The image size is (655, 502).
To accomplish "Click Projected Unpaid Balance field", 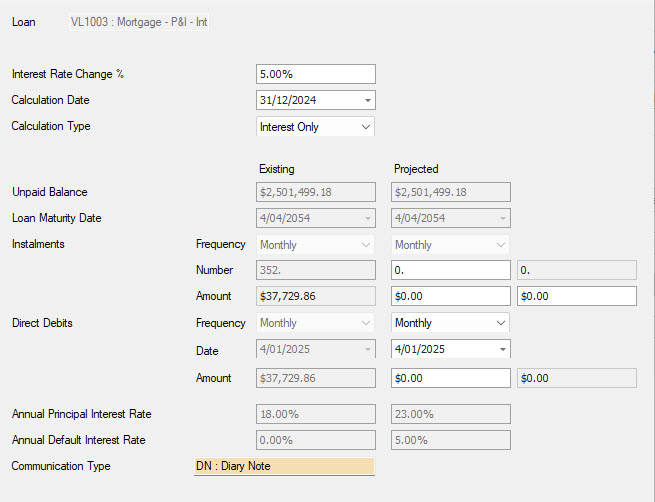I will pos(451,192).
